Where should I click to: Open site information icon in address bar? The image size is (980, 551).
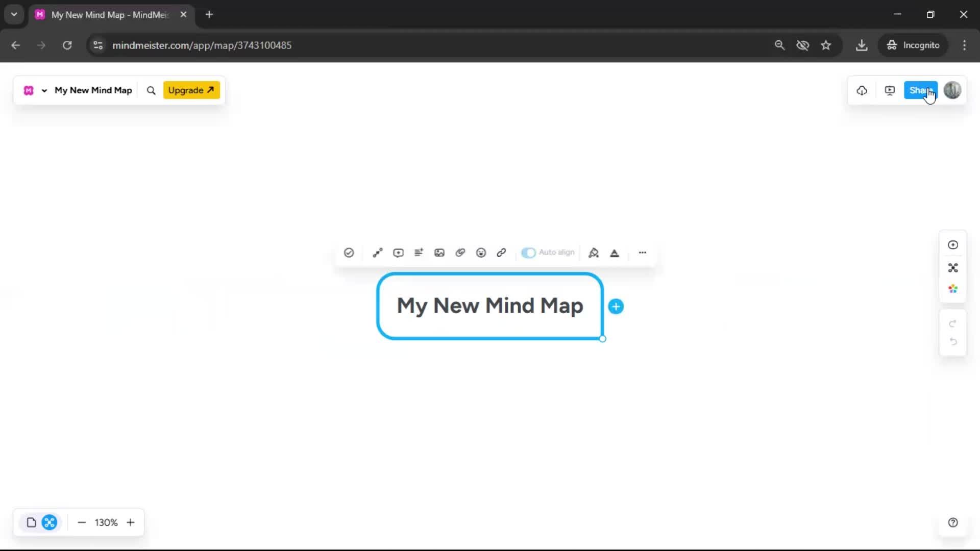click(98, 45)
